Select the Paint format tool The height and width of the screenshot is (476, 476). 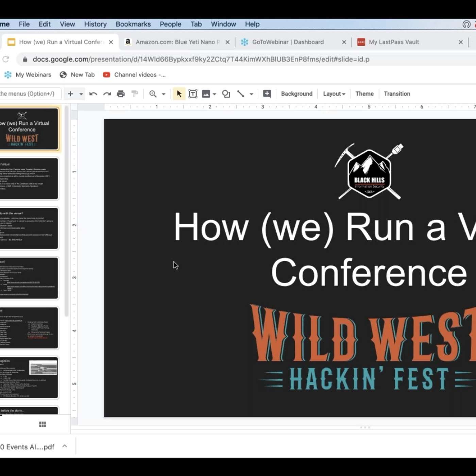coord(135,93)
